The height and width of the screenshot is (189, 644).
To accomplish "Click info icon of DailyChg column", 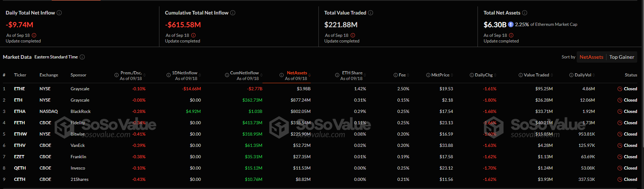I will pos(472,75).
